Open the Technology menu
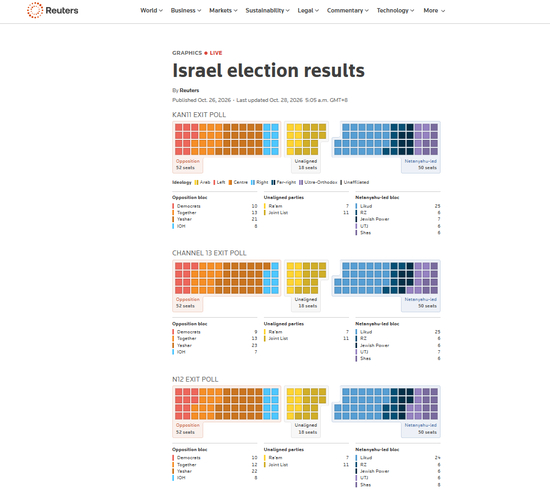This screenshot has width=550, height=489. (395, 11)
